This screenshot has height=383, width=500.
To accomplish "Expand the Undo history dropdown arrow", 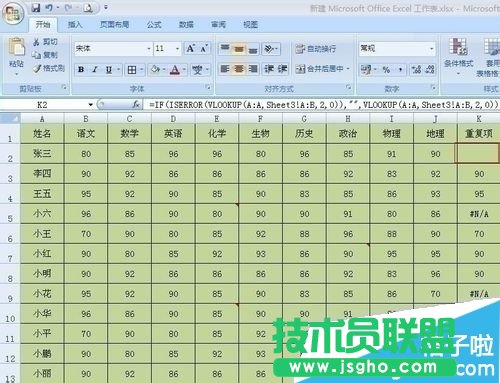I will click(57, 7).
